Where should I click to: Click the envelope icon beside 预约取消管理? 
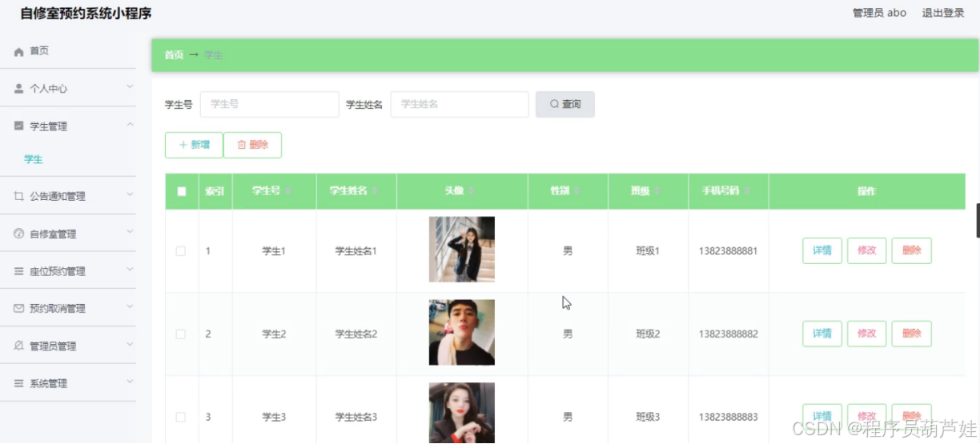[19, 308]
